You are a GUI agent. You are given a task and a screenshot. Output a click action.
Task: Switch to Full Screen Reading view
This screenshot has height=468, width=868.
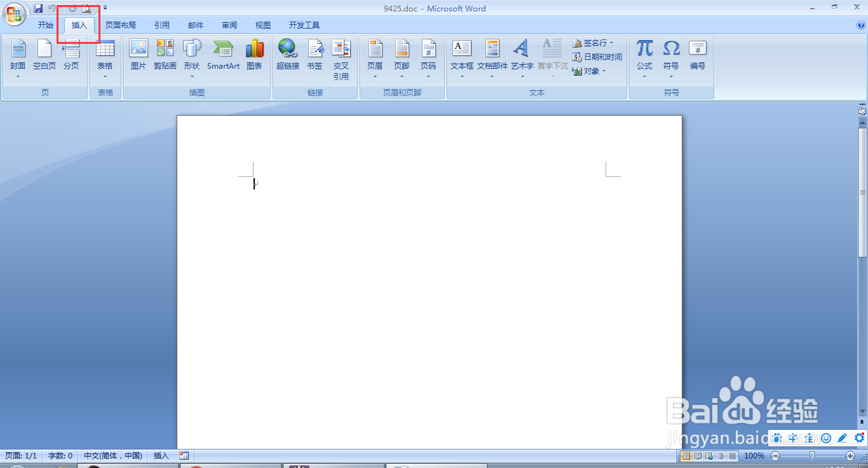[x=698, y=456]
